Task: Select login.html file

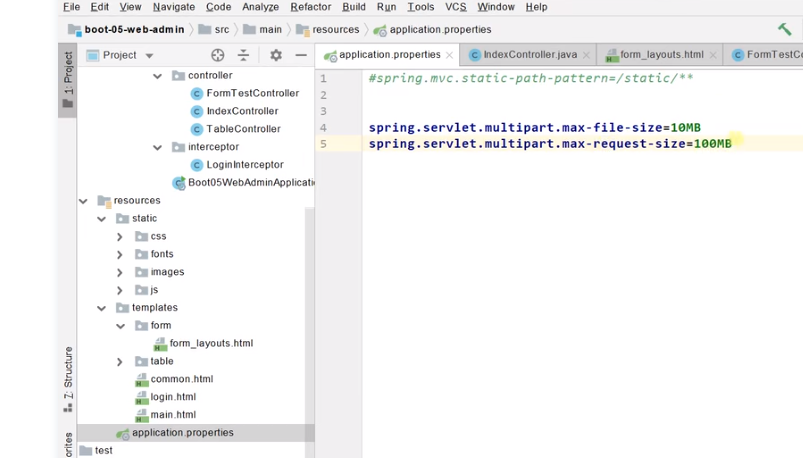Action: (x=165, y=397)
